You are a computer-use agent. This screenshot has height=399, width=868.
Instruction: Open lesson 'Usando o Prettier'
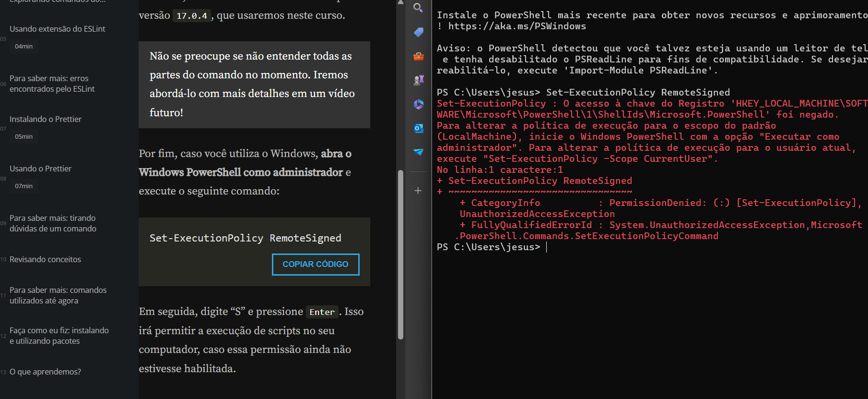click(x=40, y=169)
